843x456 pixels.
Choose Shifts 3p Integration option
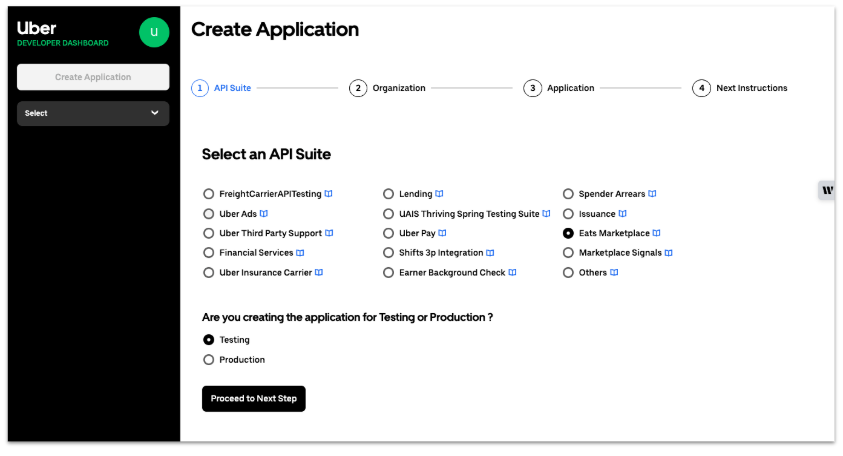[x=388, y=253]
